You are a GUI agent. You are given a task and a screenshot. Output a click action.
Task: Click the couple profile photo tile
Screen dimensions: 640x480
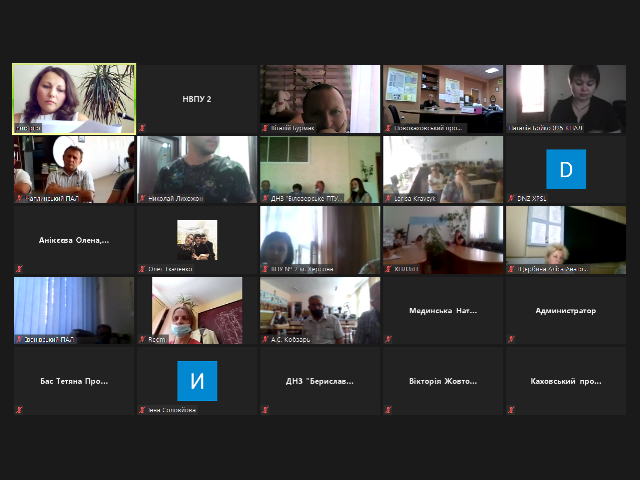point(197,240)
